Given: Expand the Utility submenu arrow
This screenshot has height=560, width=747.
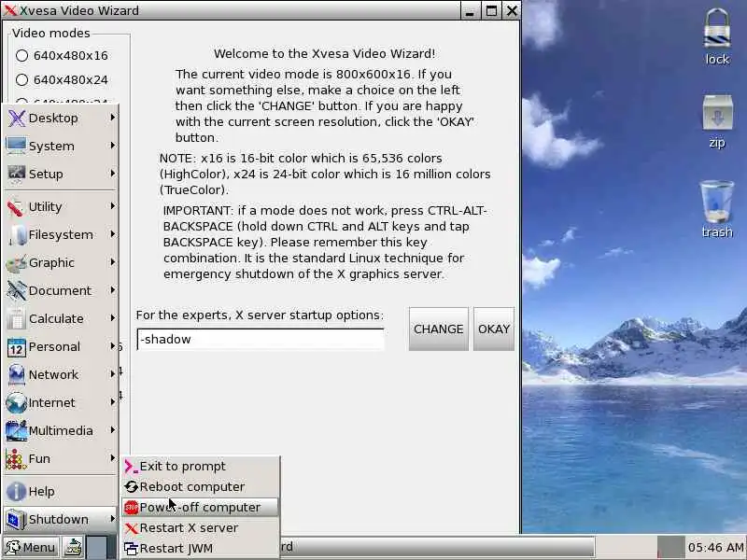Looking at the screenshot, I should tap(112, 206).
